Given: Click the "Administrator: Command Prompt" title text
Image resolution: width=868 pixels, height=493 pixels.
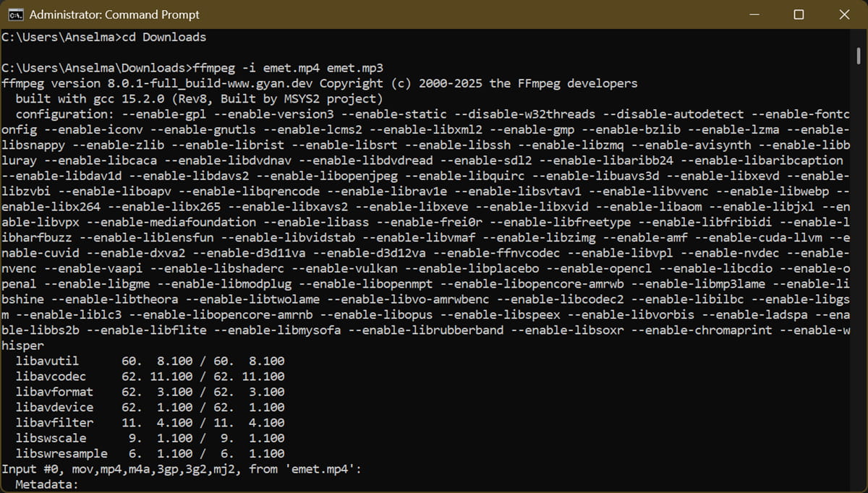Looking at the screenshot, I should click(114, 14).
